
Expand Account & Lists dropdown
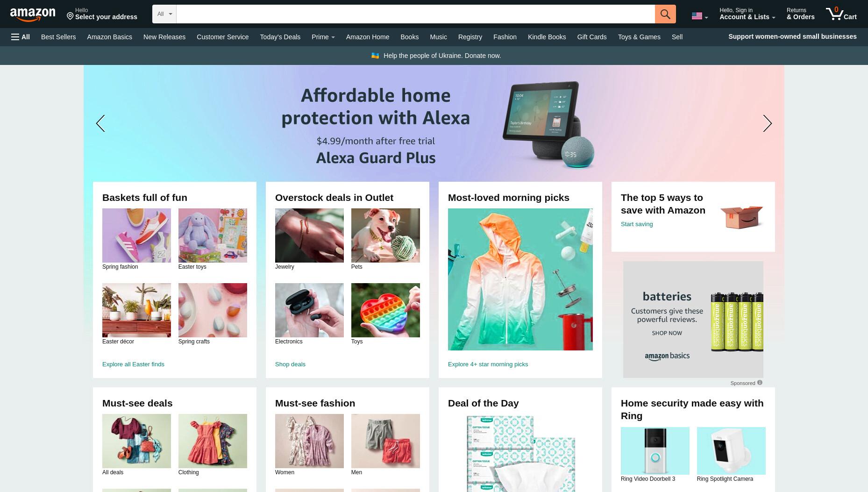pyautogui.click(x=747, y=14)
